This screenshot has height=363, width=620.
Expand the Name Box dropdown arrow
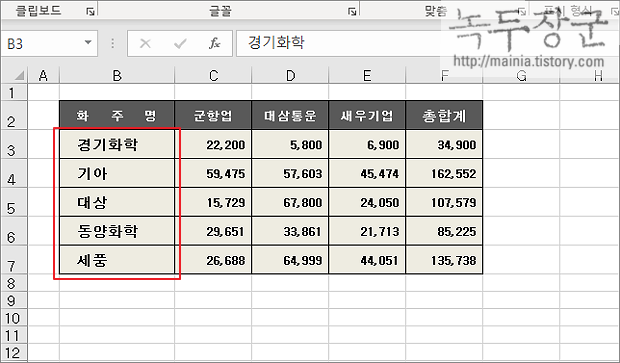(88, 42)
